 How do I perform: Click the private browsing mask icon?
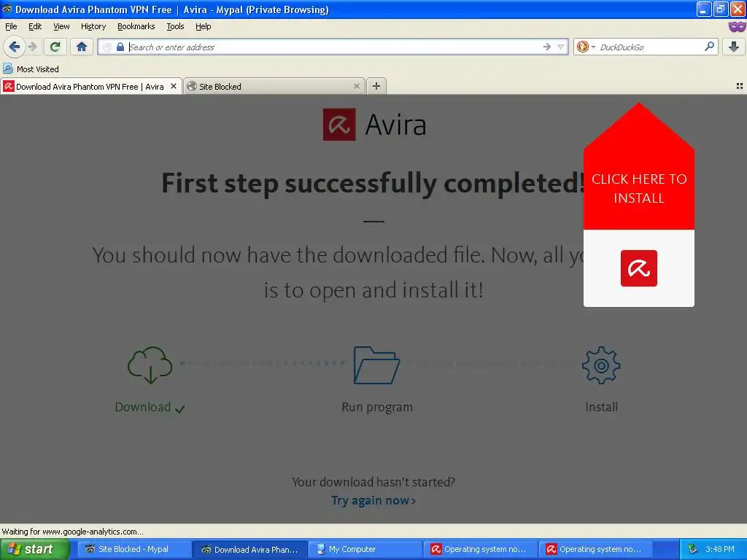tap(737, 27)
